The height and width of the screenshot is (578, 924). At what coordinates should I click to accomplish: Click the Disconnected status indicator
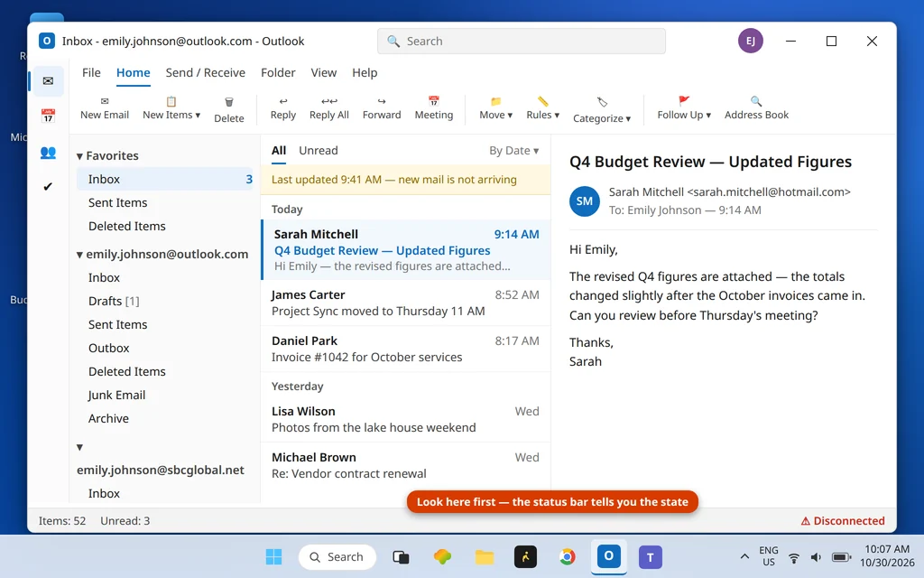tap(843, 521)
